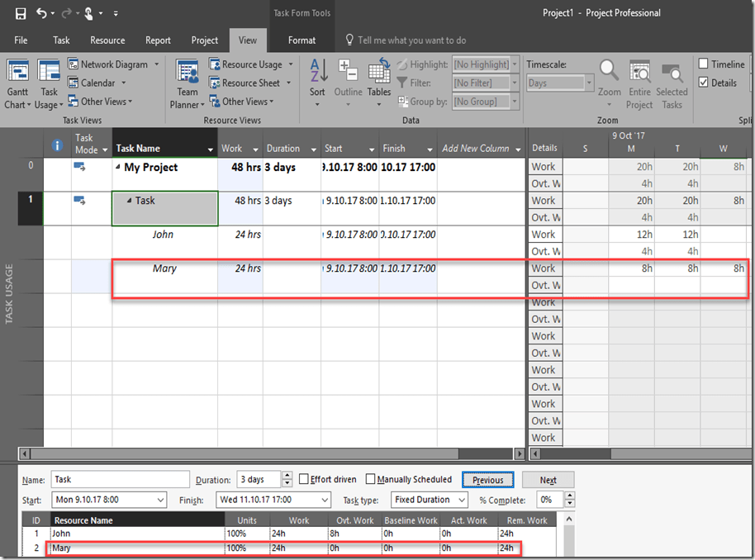
Task: Toggle the Effort driven checkbox
Action: (304, 479)
